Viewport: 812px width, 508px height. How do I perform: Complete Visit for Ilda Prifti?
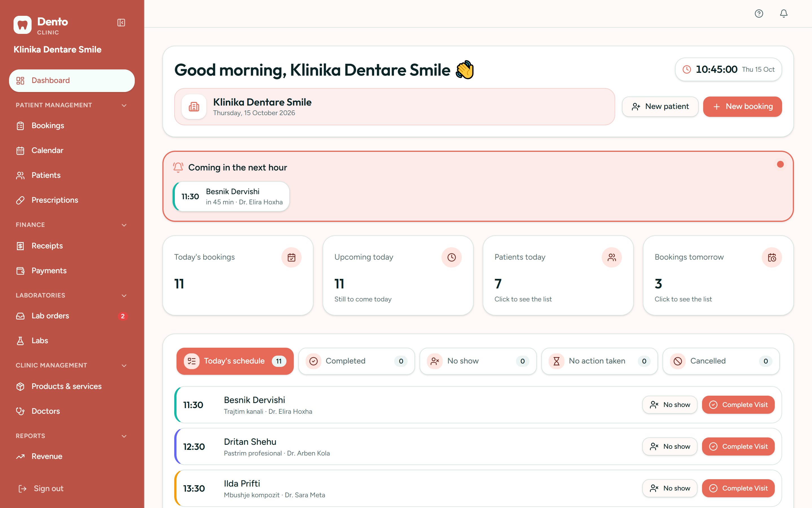point(738,488)
